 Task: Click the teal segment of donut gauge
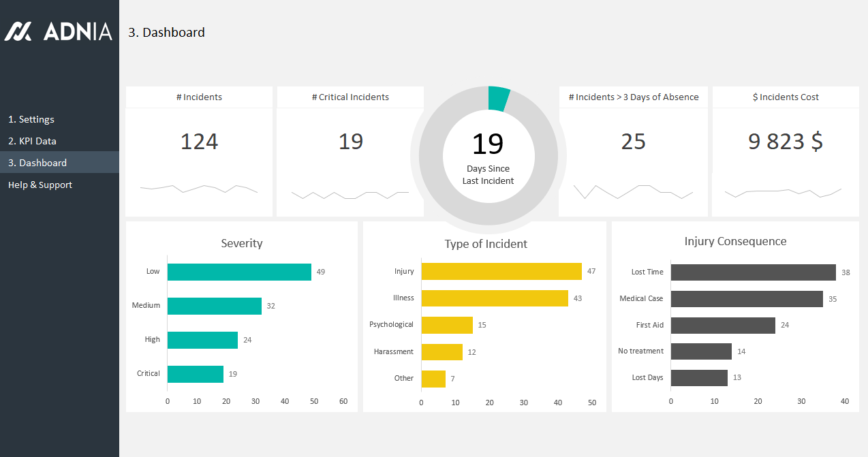[499, 98]
